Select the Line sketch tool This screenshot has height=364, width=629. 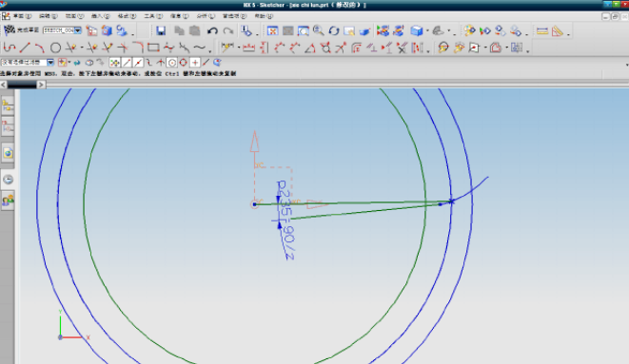(25, 48)
